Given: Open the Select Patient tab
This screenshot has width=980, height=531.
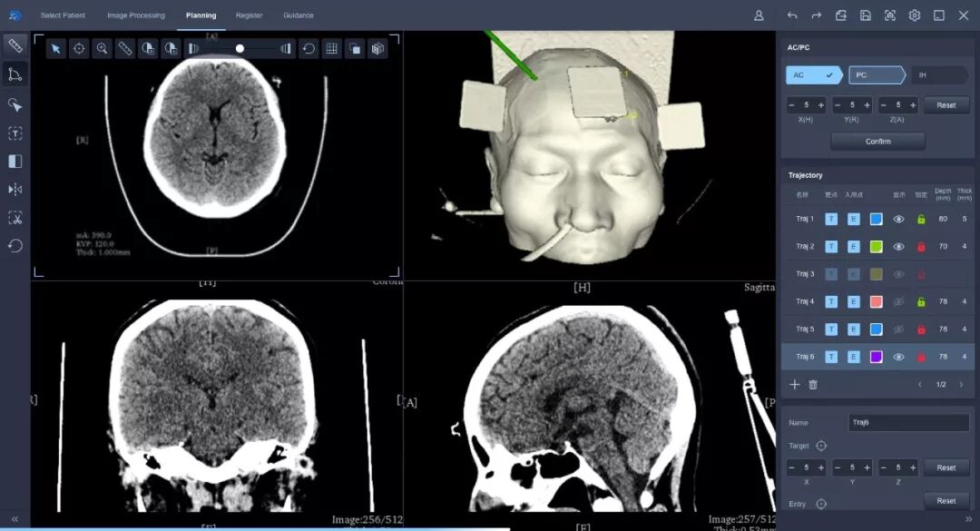Looking at the screenshot, I should (x=63, y=15).
